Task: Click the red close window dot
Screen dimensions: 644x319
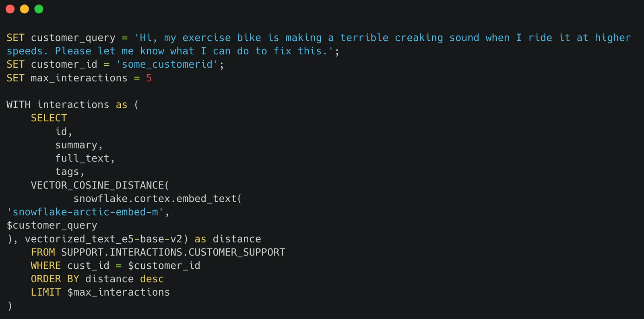Action: 10,9
